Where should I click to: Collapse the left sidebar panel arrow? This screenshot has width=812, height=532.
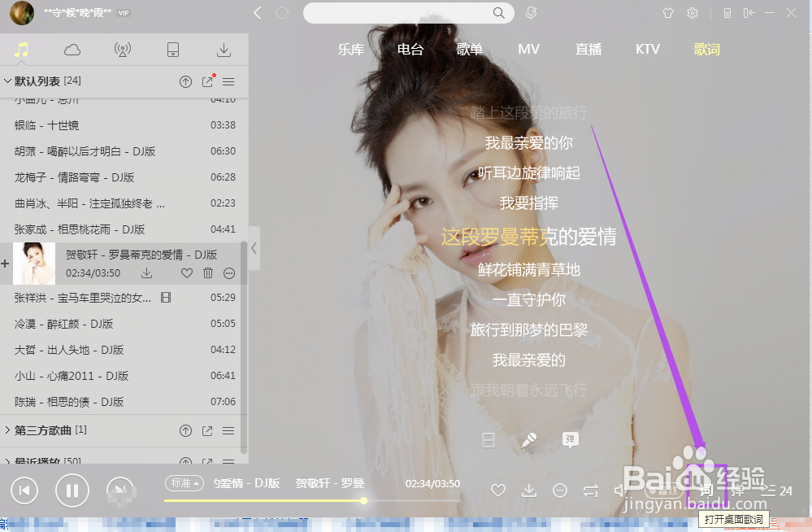[254, 248]
